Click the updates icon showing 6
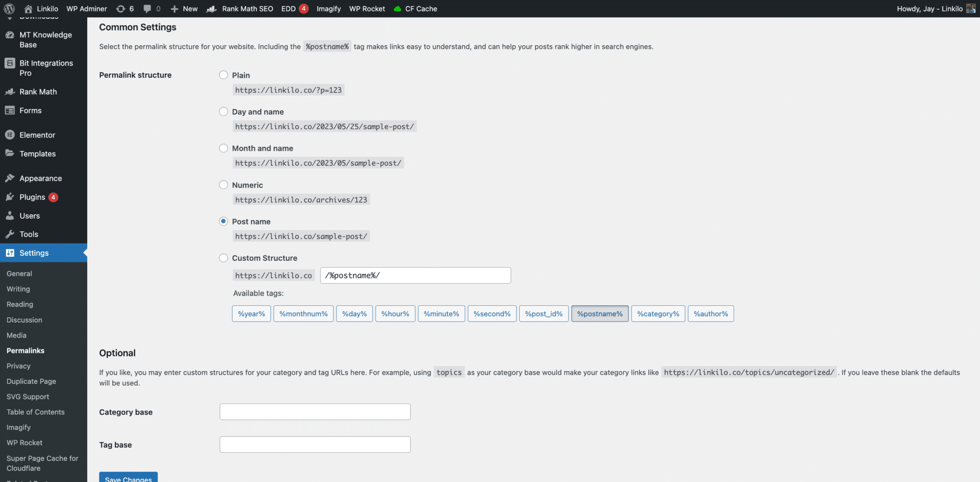This screenshot has height=482, width=980. point(121,9)
